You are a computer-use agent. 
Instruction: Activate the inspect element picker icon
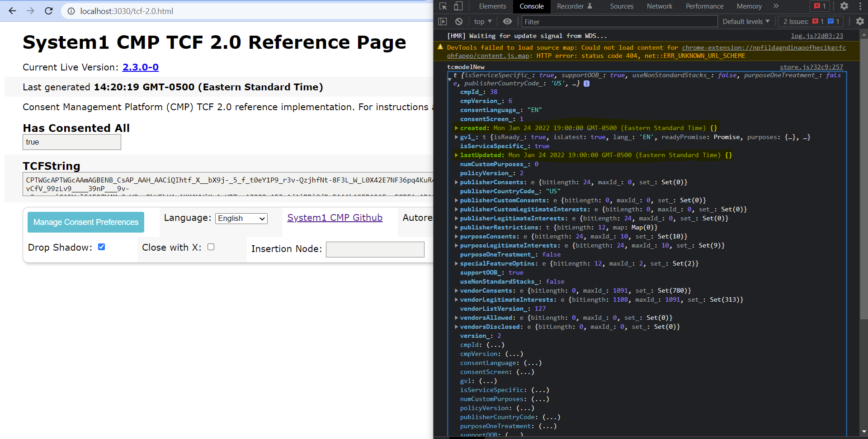pos(443,6)
